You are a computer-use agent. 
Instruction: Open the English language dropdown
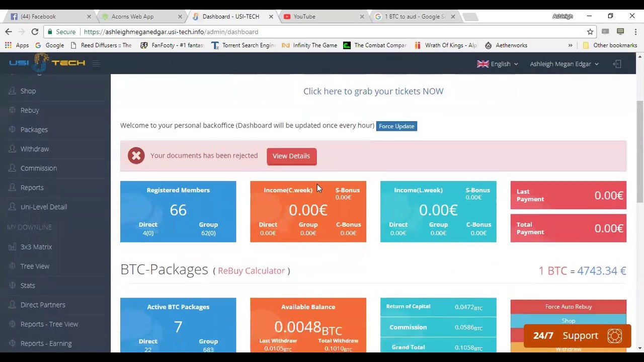[498, 64]
